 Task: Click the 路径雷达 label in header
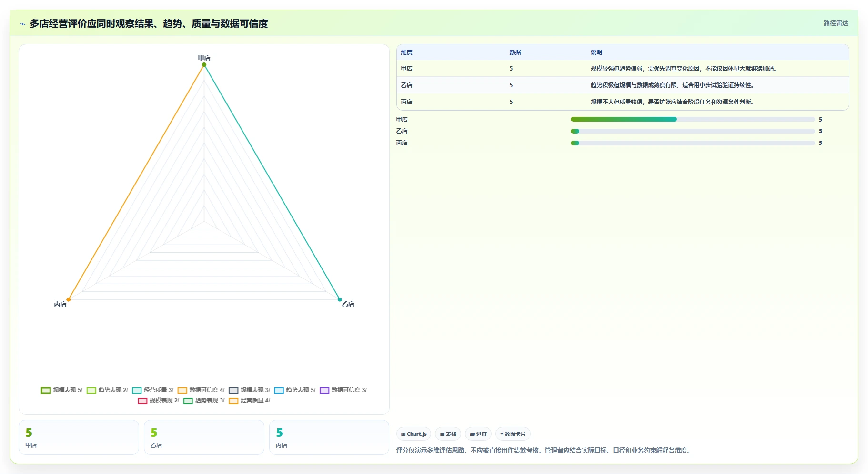click(836, 23)
